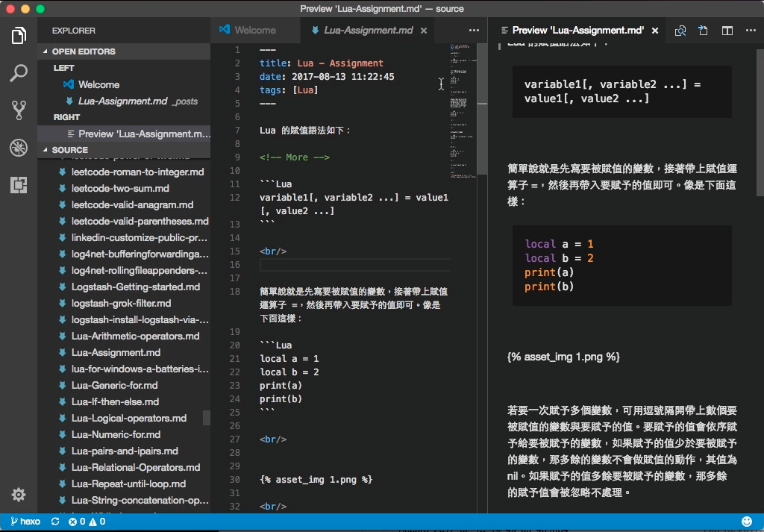764x532 pixels.
Task: Open the Explorer view in activity bar
Action: (19, 36)
